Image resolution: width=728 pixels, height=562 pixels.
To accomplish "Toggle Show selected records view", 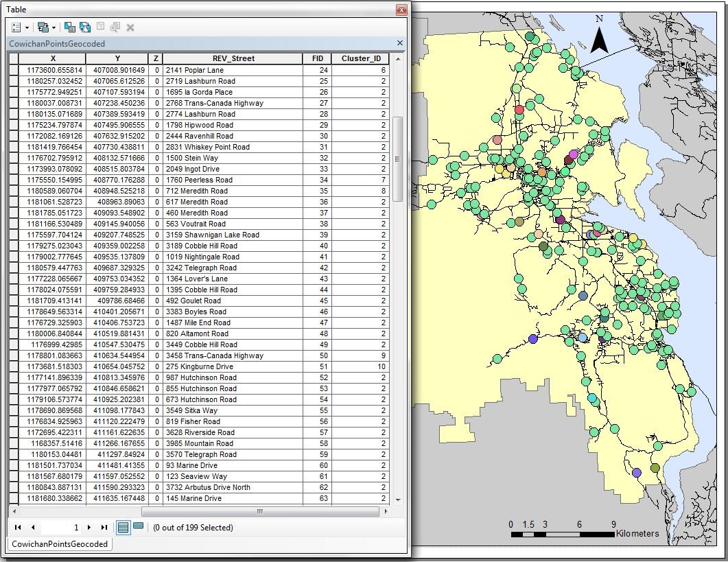I will tap(138, 527).
